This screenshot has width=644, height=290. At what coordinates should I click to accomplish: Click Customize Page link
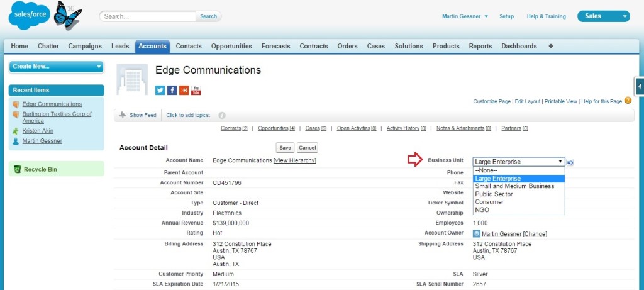[x=492, y=101]
